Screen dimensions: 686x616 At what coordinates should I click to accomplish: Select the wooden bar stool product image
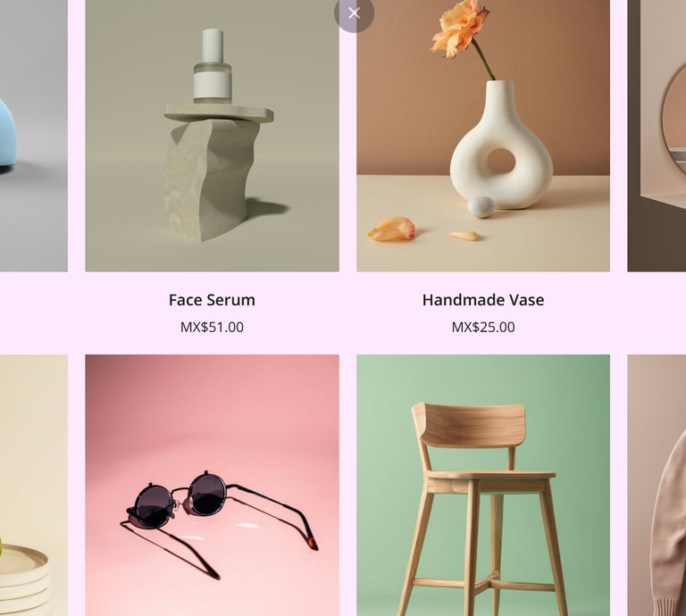point(483,486)
